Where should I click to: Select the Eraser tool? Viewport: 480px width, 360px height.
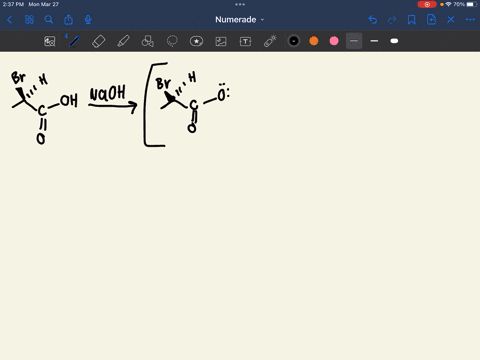coord(98,41)
